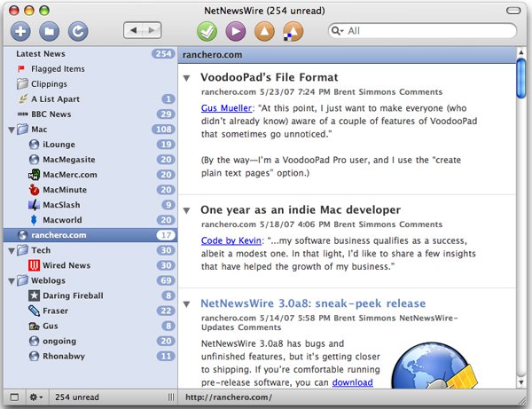Open NetNewsWire 3.0a8: sneak-peek release headline
The width and height of the screenshot is (532, 409).
coord(313,303)
